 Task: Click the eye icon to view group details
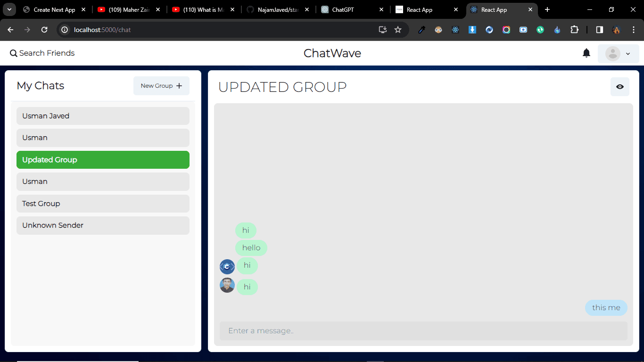coord(619,87)
